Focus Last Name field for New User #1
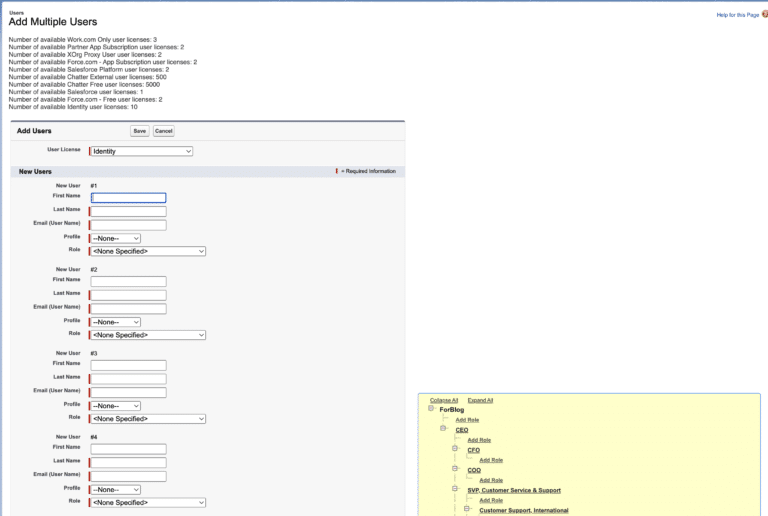 coord(128,211)
